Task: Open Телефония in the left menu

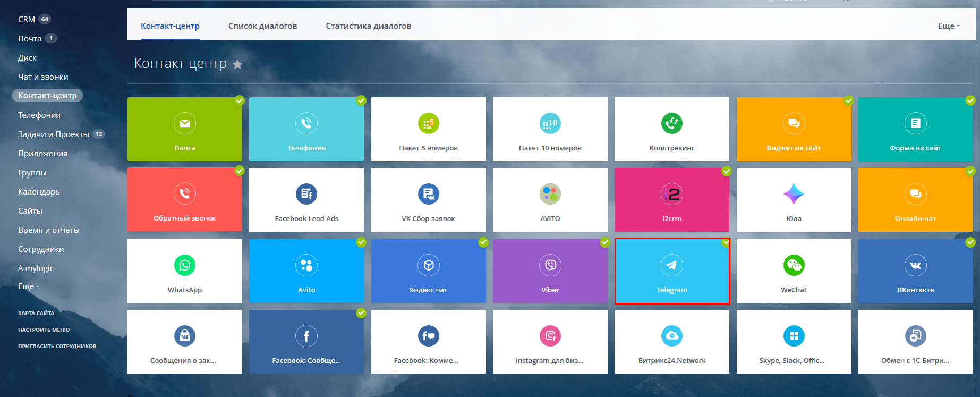Action: 39,115
